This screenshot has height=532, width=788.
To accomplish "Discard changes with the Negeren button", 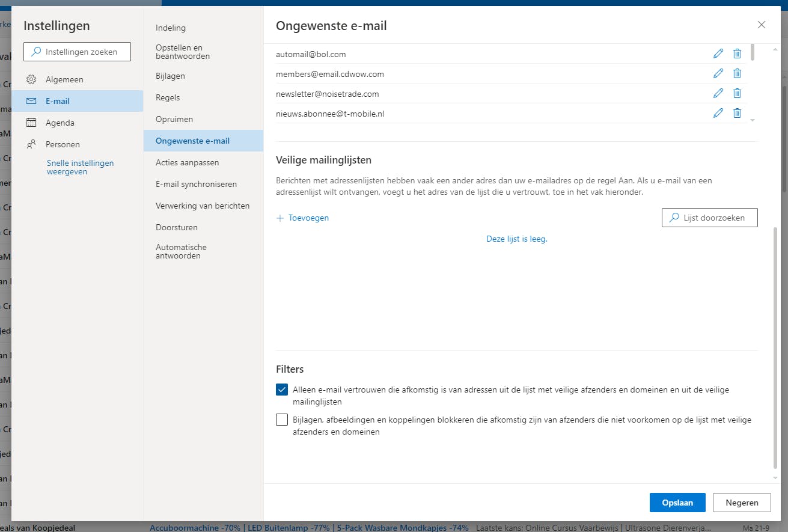I will tap(742, 503).
